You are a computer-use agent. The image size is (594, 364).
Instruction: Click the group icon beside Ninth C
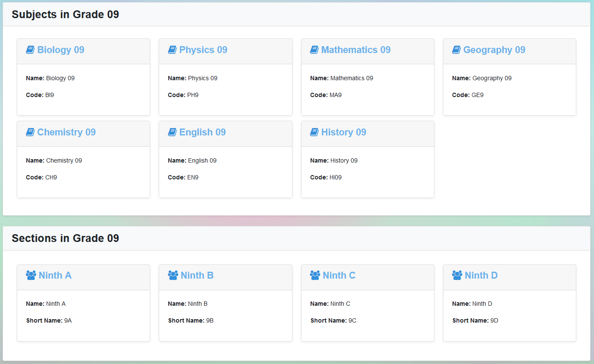click(x=315, y=275)
